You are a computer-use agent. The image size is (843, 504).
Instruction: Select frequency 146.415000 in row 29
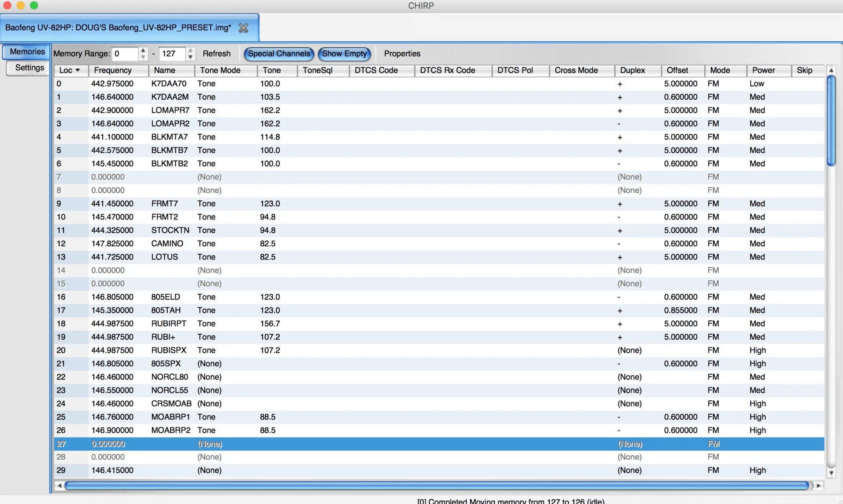click(112, 470)
